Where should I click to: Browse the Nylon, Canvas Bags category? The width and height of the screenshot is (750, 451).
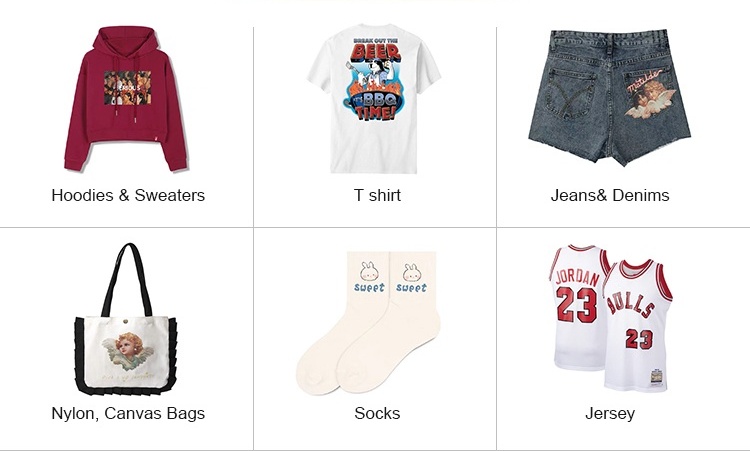point(128,413)
